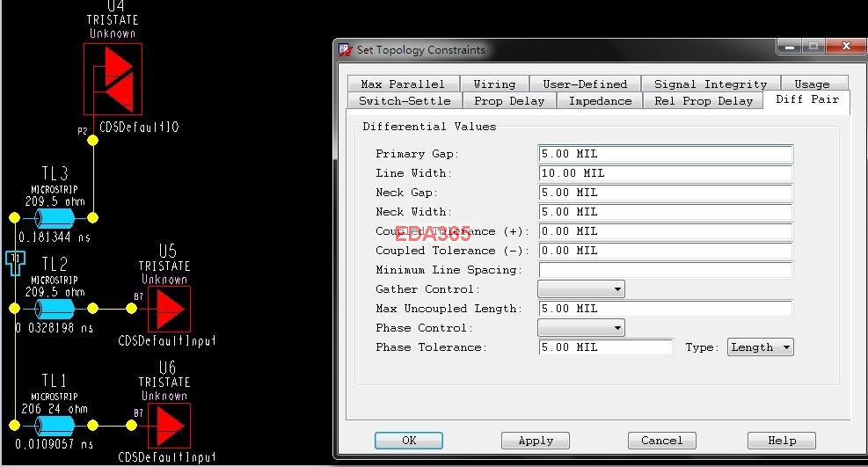868x467 pixels.
Task: Select the TL3 microstrip transmission line
Action: 55,218
